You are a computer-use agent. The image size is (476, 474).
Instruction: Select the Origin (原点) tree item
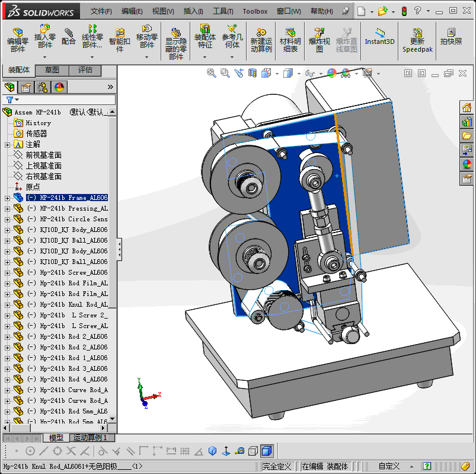(33, 187)
